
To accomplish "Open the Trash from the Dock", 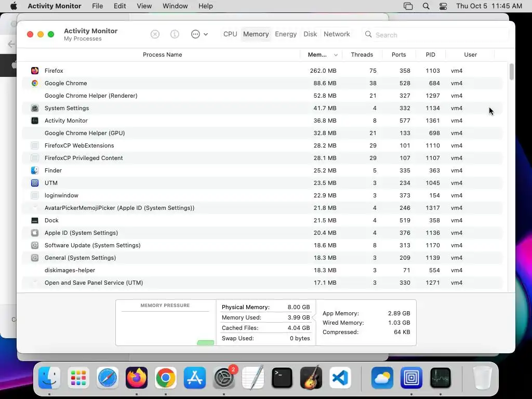I will click(x=483, y=378).
